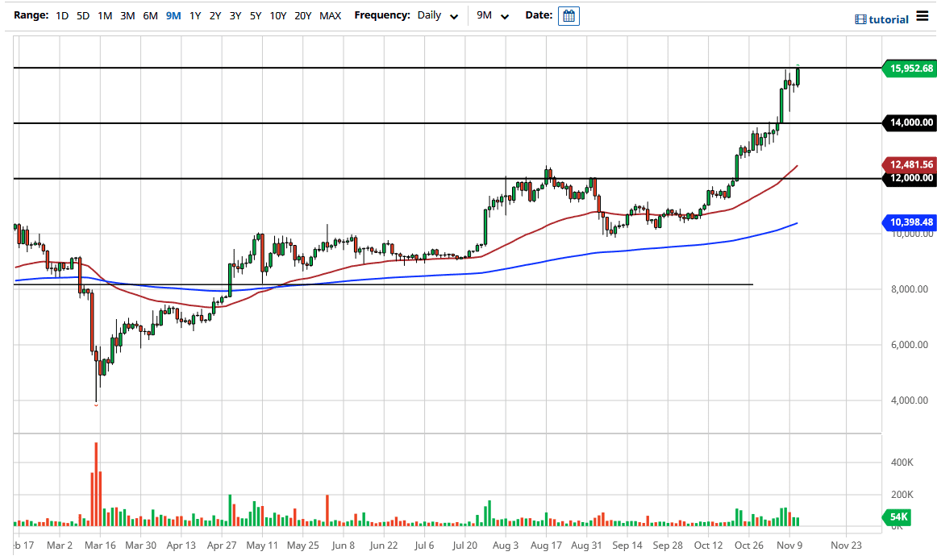Viewport: 937px width, 560px height.
Task: Switch to the 1Y range
Action: (194, 15)
